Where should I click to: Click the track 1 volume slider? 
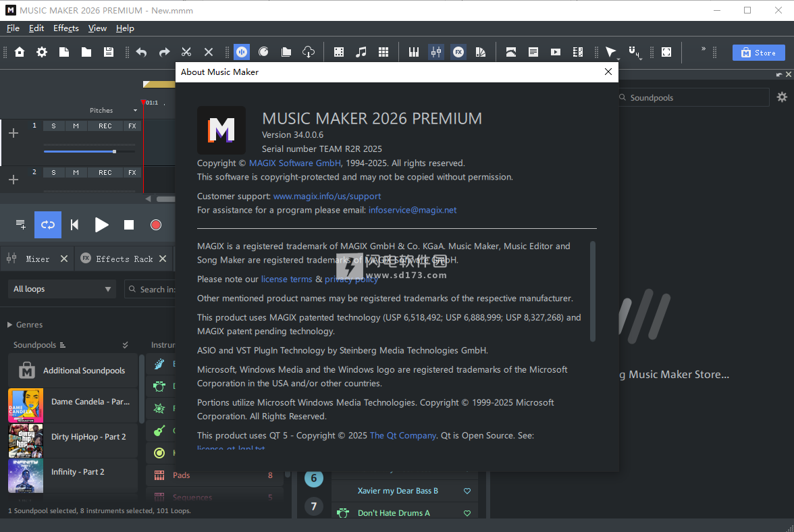pyautogui.click(x=90, y=151)
